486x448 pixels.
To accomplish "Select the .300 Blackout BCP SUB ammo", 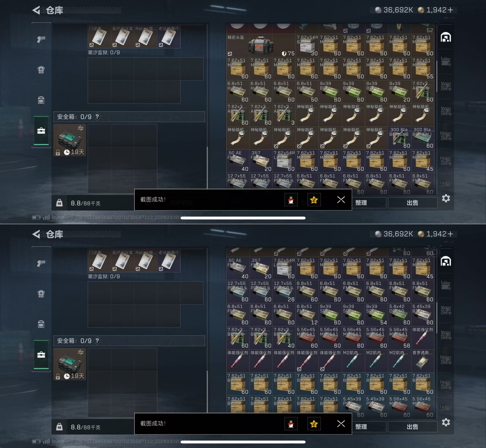I will point(400,138).
